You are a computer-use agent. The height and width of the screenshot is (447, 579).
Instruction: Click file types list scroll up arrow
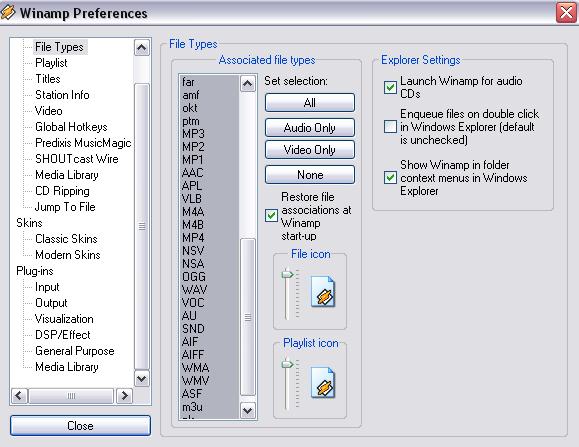pos(248,83)
